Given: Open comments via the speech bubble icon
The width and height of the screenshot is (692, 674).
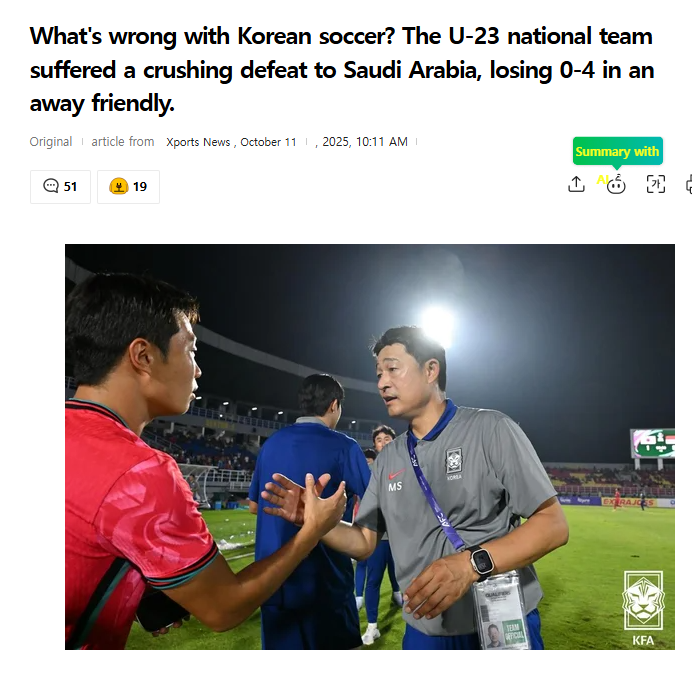Looking at the screenshot, I should (x=51, y=186).
